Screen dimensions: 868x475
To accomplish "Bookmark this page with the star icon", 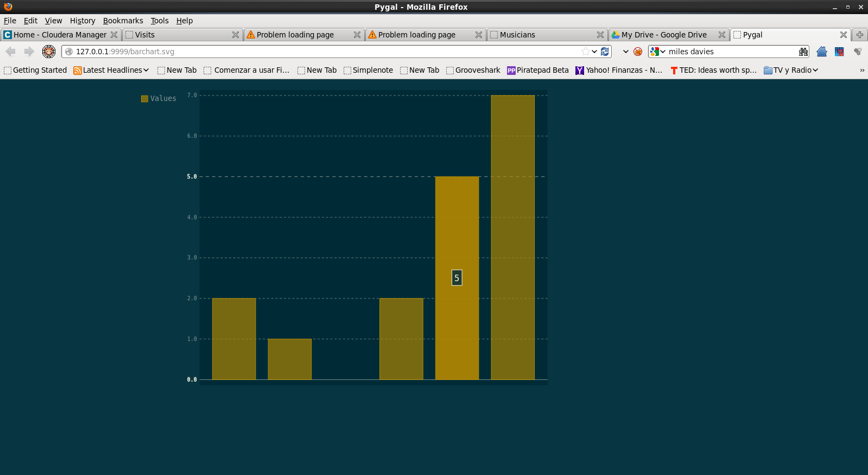I will click(585, 52).
